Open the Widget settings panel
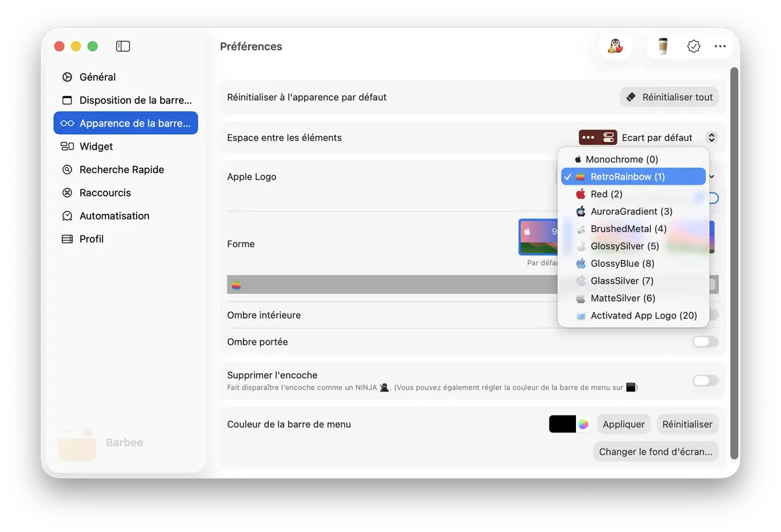The width and height of the screenshot is (781, 532). coord(96,146)
